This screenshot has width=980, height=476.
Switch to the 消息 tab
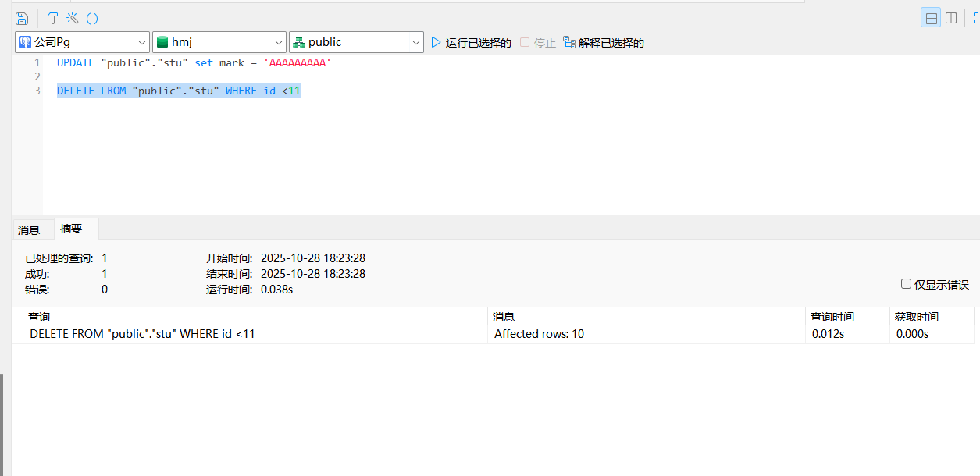tap(29, 229)
